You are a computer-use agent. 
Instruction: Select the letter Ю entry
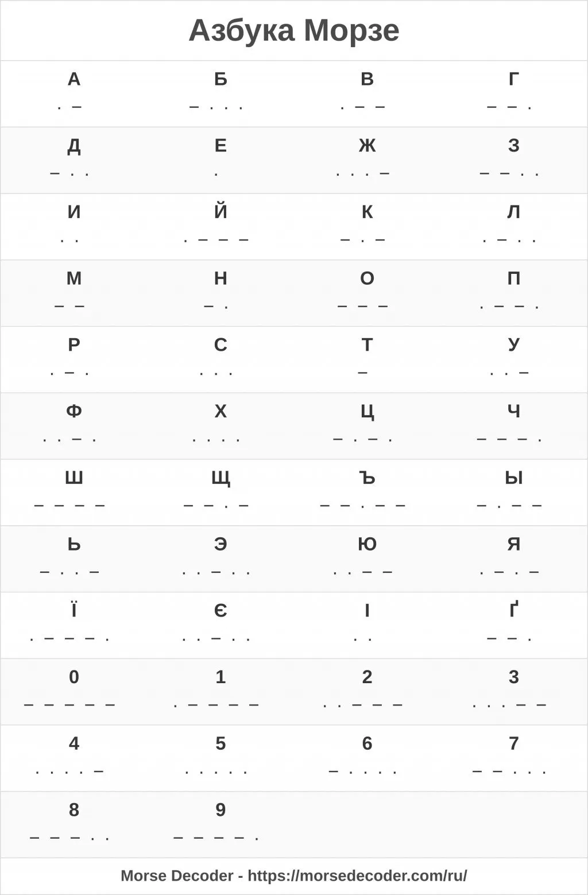pos(367,559)
